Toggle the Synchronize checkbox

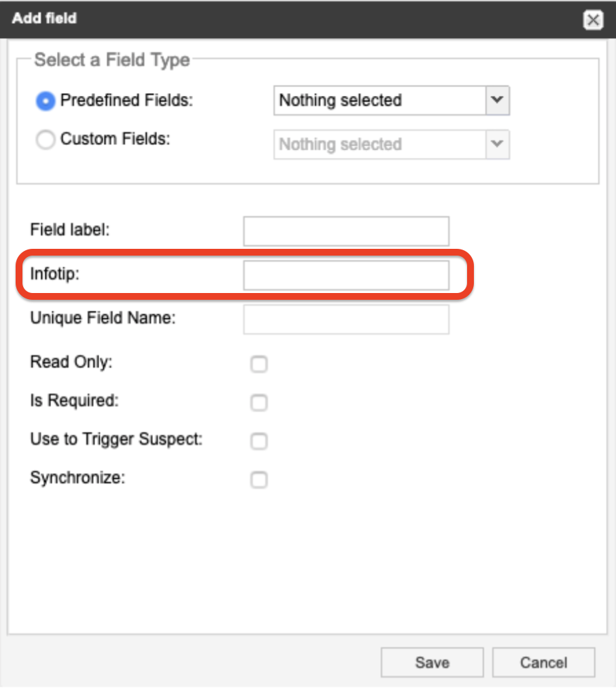click(259, 479)
